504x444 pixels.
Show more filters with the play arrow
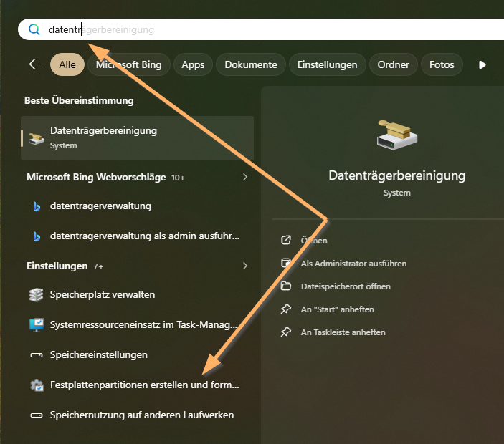482,65
